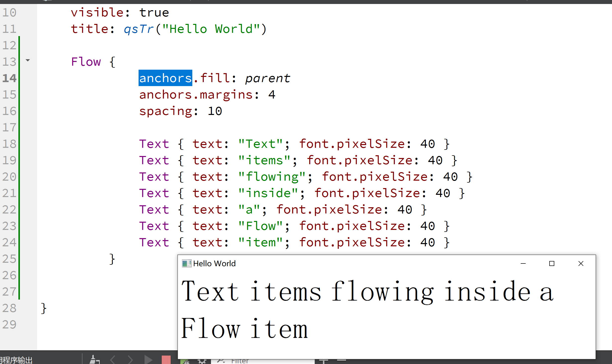
Task: Click line number 18 in the gutter
Action: [x=9, y=144]
